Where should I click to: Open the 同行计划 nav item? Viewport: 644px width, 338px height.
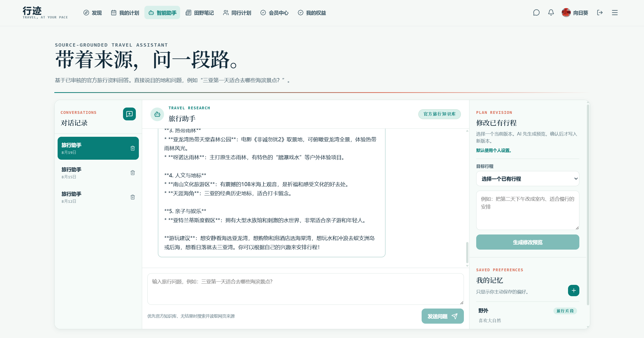237,13
